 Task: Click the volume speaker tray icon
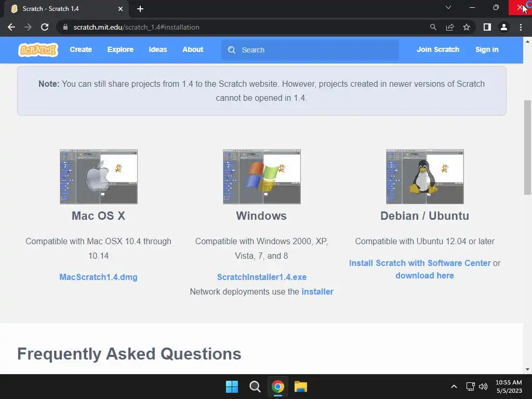[483, 387]
